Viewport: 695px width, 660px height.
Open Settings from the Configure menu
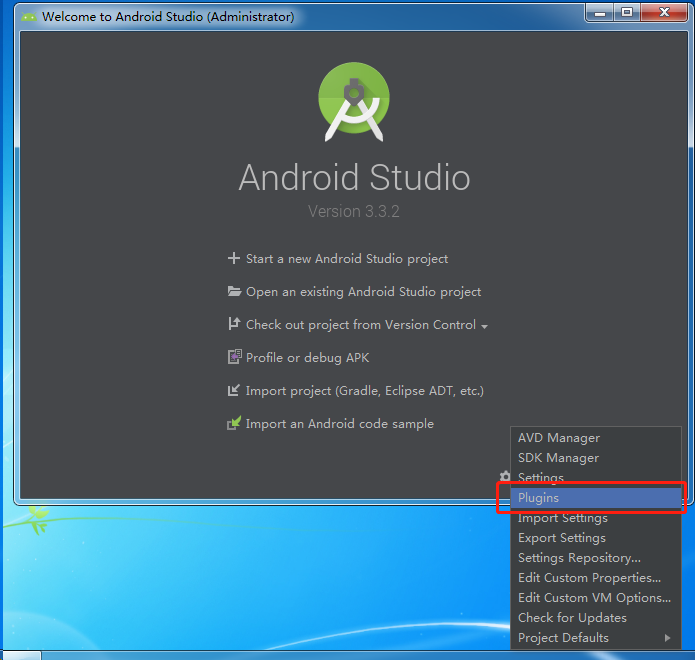click(596, 477)
